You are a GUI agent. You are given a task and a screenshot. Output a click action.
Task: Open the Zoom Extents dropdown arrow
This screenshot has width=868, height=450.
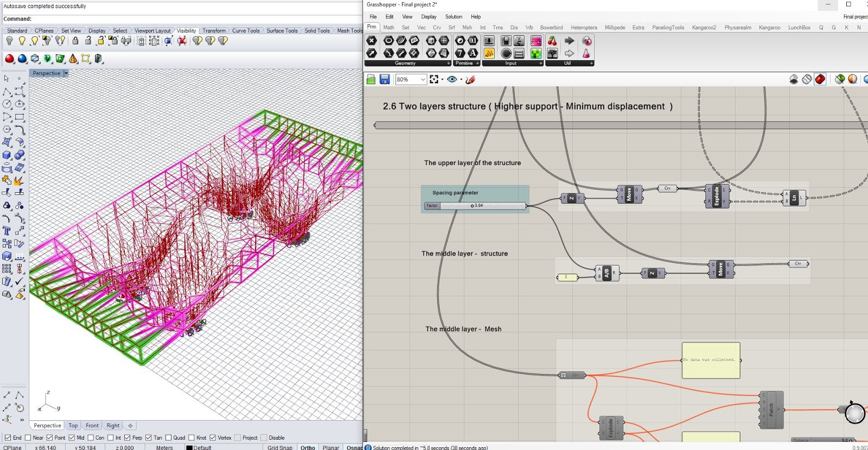point(442,79)
